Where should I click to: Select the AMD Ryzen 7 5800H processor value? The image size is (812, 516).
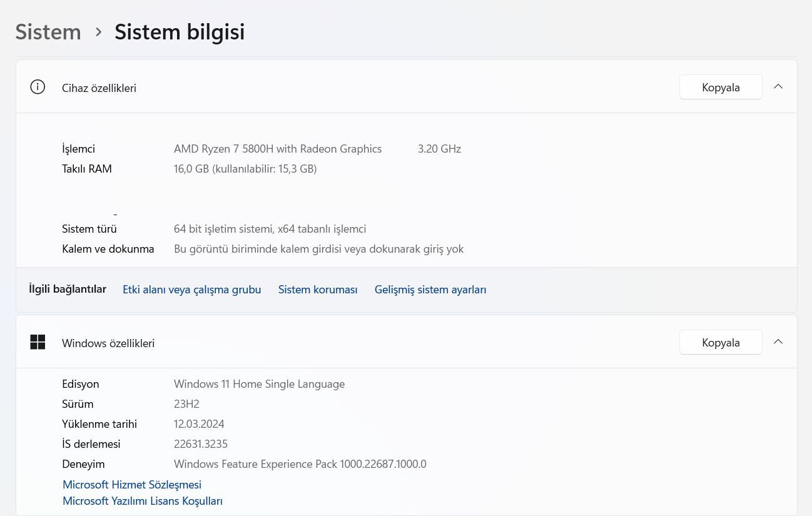point(278,149)
